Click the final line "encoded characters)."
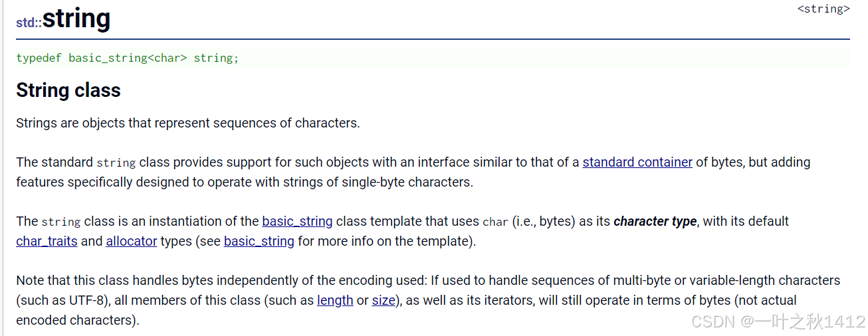Screen dimensions: 868x336 tap(78, 320)
